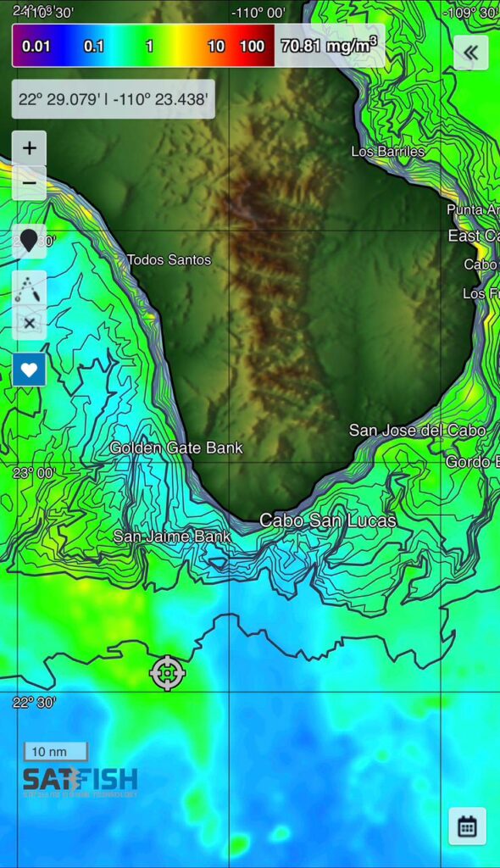500x868 pixels.
Task: Open the calendar date picker
Action: pos(467,826)
